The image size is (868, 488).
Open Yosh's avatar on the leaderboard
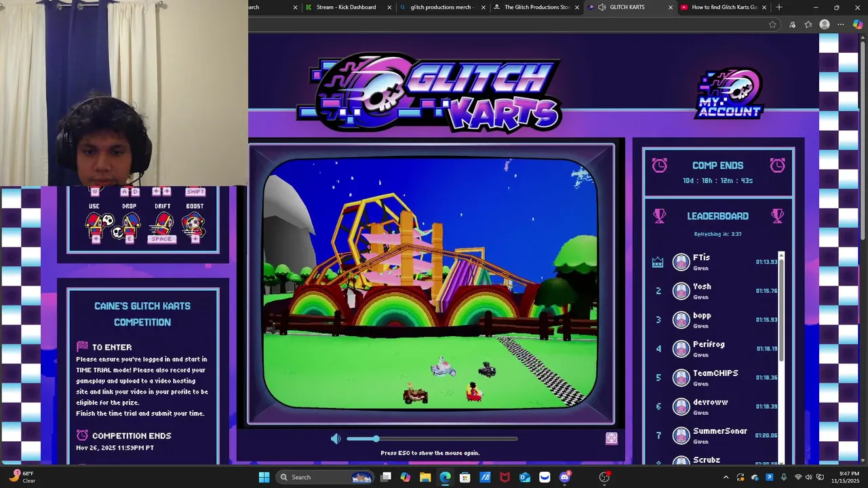(x=681, y=291)
